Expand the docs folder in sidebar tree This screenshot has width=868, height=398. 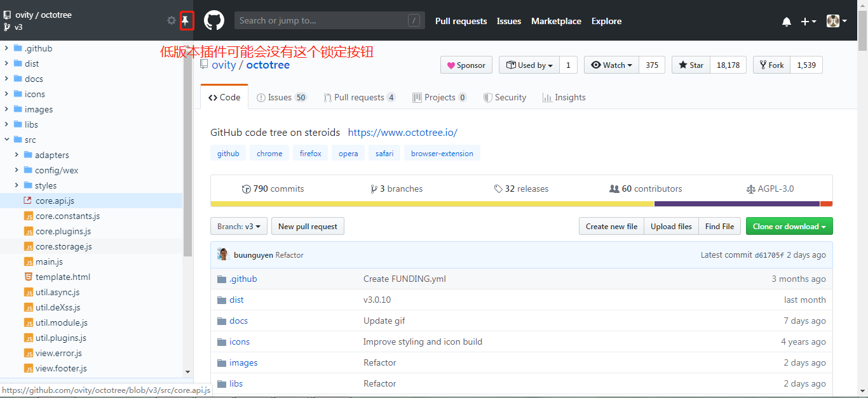pos(7,79)
